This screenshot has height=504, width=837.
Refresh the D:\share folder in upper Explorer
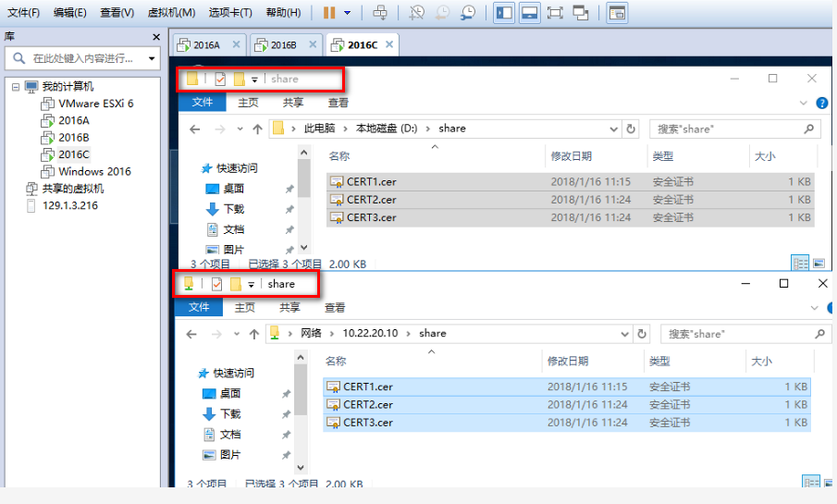632,129
